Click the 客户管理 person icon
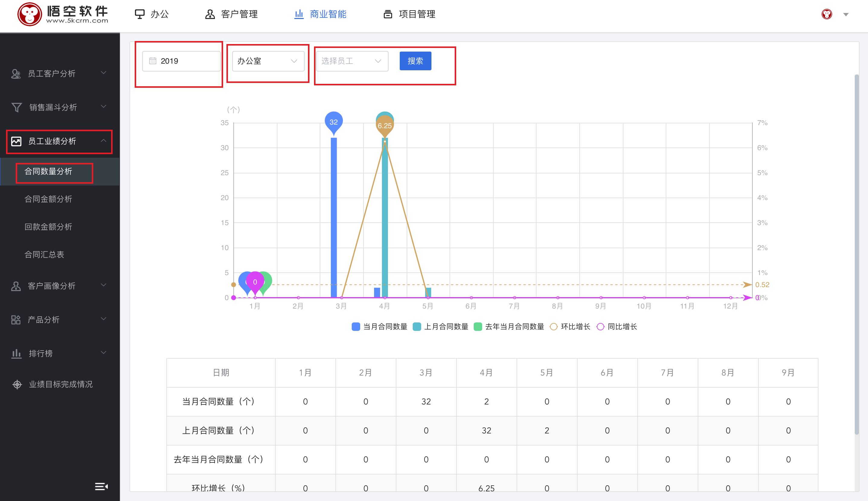The height and width of the screenshot is (501, 868). tap(210, 14)
